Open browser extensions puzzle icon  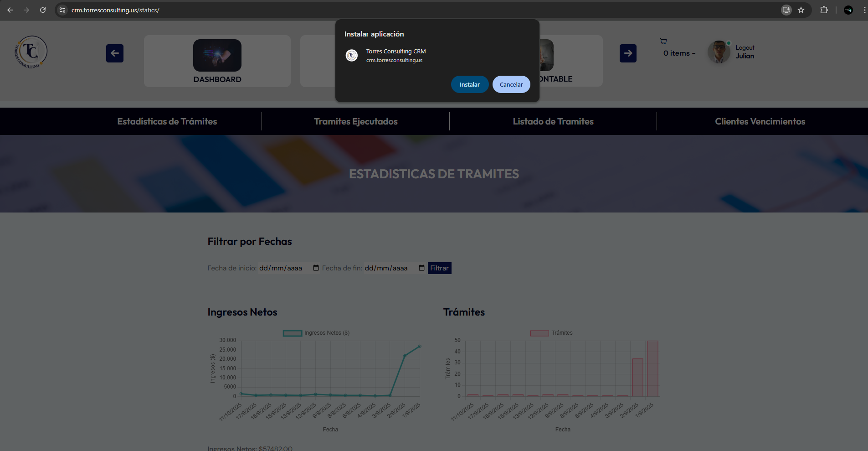pyautogui.click(x=824, y=10)
